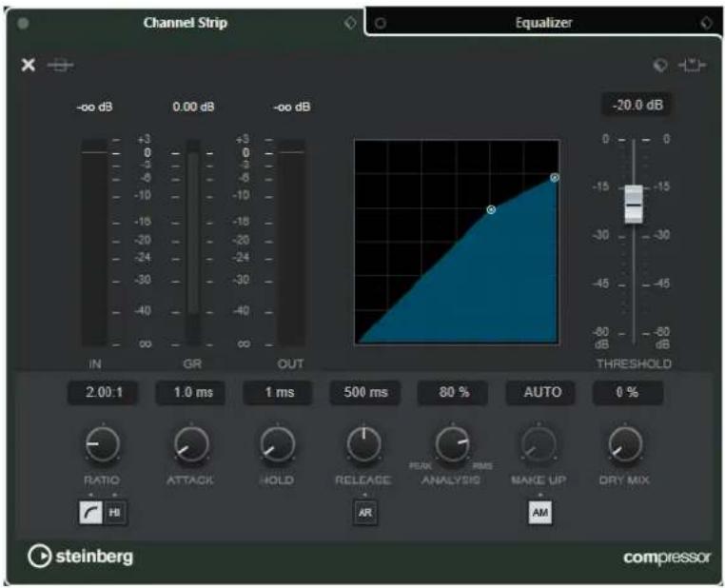Click the GR gain reduction meter
725x588 pixels.
(x=193, y=242)
